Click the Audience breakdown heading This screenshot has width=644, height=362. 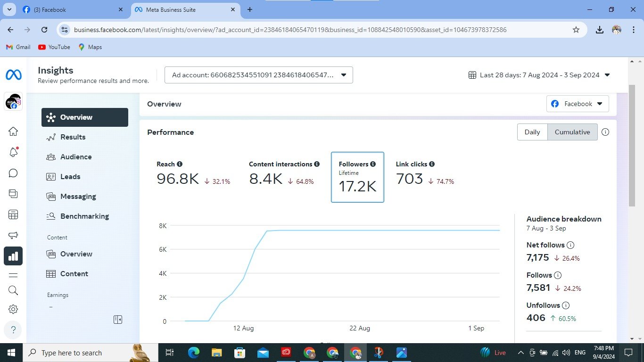click(564, 219)
